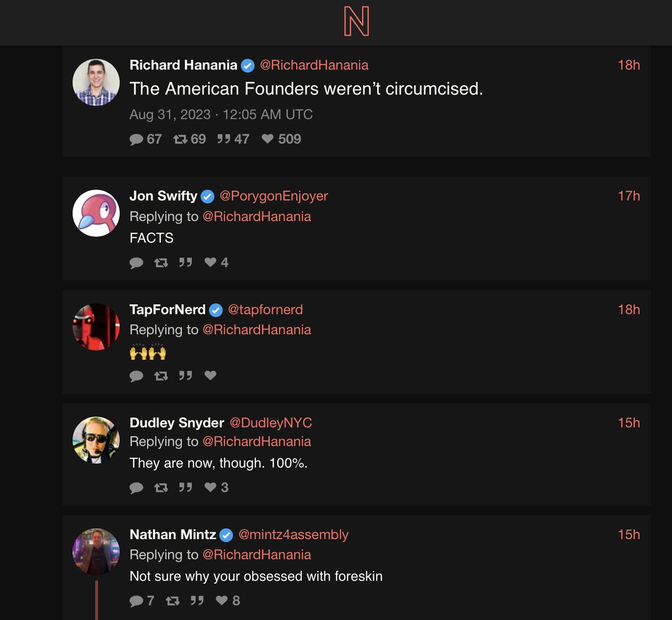Screen dimensions: 672x620
Task: Open the @PorygonEnjoyer handle link
Action: click(274, 196)
